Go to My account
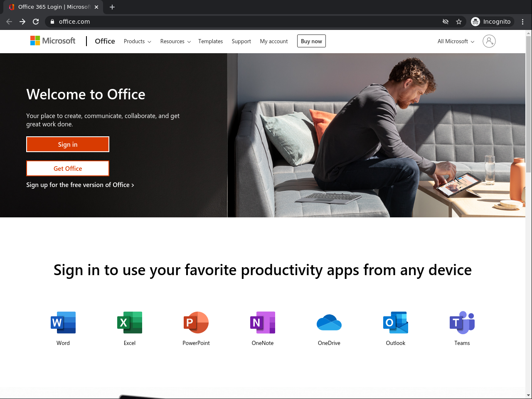The height and width of the screenshot is (399, 532). coord(274,41)
